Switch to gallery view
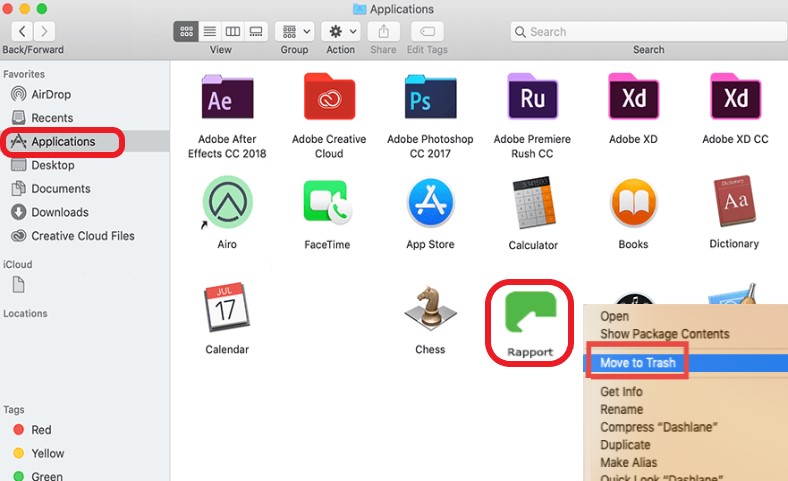 (x=256, y=31)
